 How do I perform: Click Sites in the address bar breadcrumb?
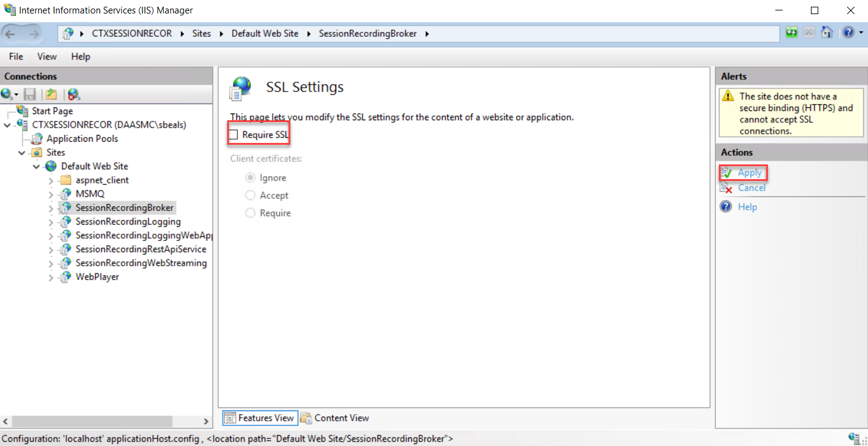(201, 34)
